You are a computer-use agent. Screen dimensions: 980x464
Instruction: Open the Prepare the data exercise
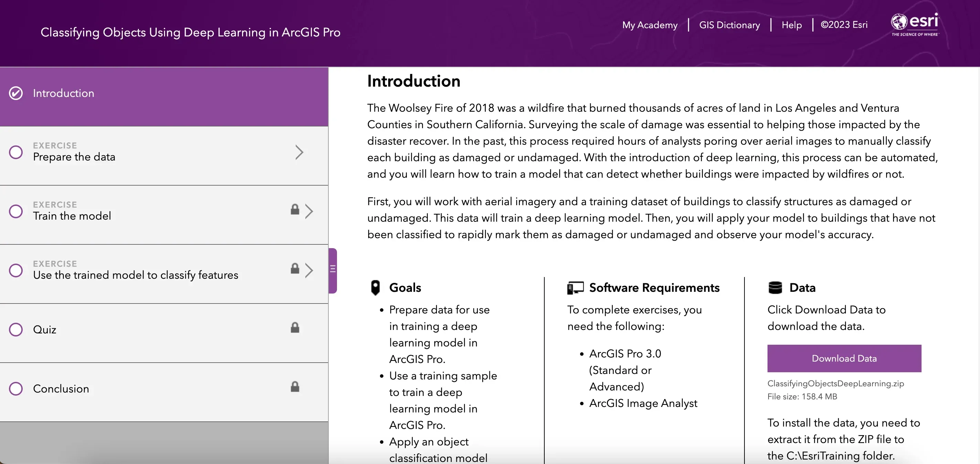pyautogui.click(x=164, y=156)
